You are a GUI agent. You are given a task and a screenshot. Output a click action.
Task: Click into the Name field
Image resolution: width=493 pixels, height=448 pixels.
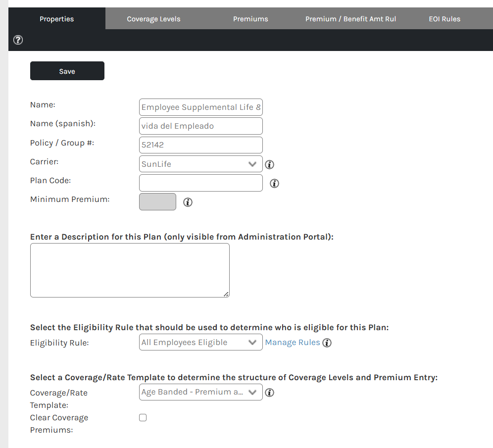click(x=201, y=107)
